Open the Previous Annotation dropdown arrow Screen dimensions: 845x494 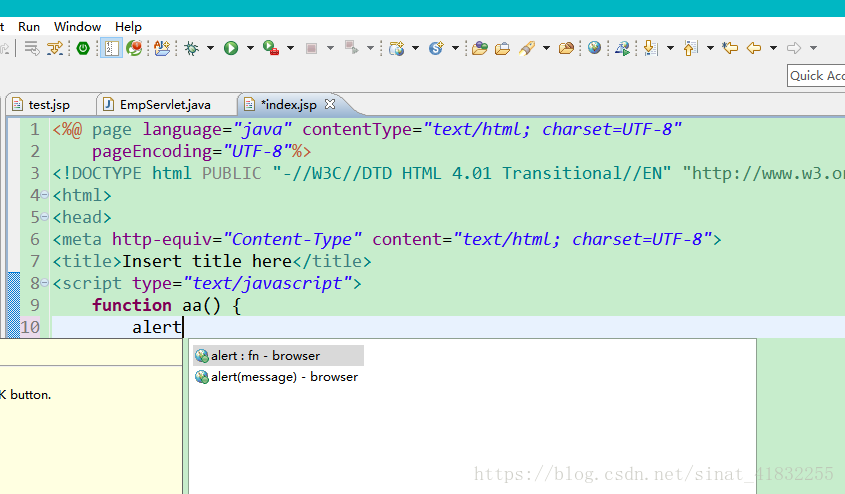(710, 48)
